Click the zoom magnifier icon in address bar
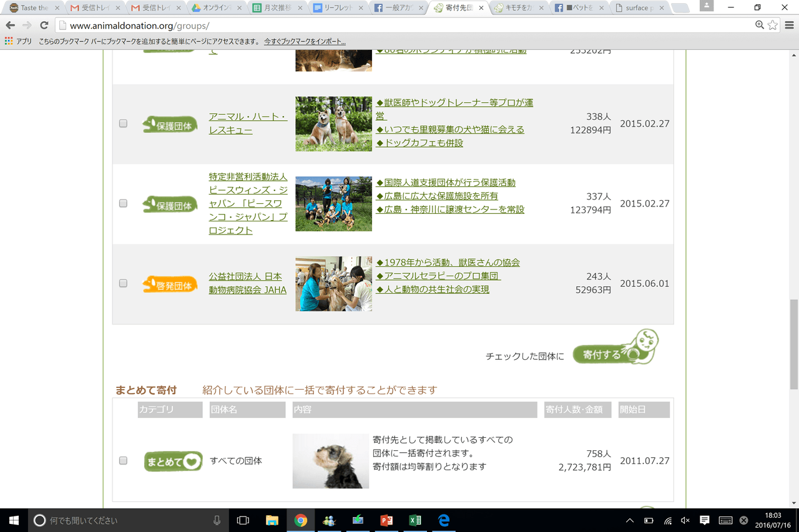Image resolution: width=799 pixels, height=532 pixels. point(759,25)
